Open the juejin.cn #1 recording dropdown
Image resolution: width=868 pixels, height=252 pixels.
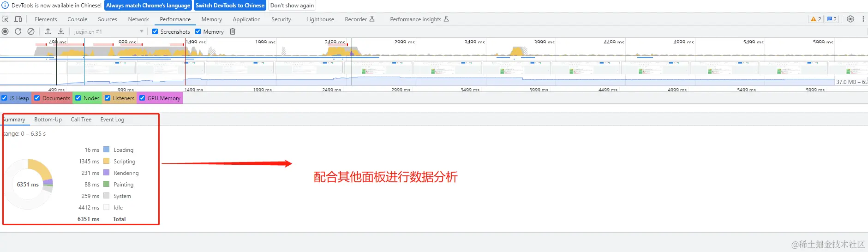(x=109, y=31)
